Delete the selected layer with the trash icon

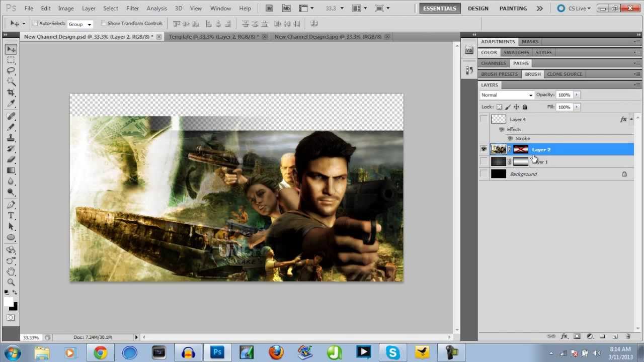click(628, 336)
